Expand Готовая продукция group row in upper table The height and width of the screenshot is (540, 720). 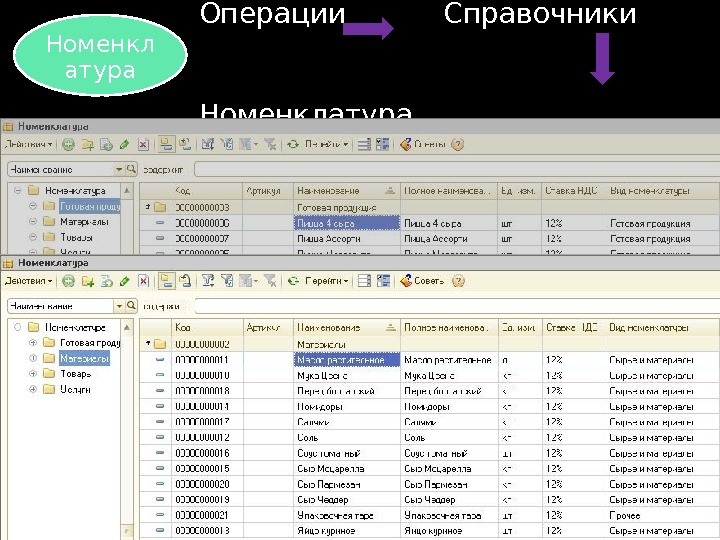coord(148,207)
